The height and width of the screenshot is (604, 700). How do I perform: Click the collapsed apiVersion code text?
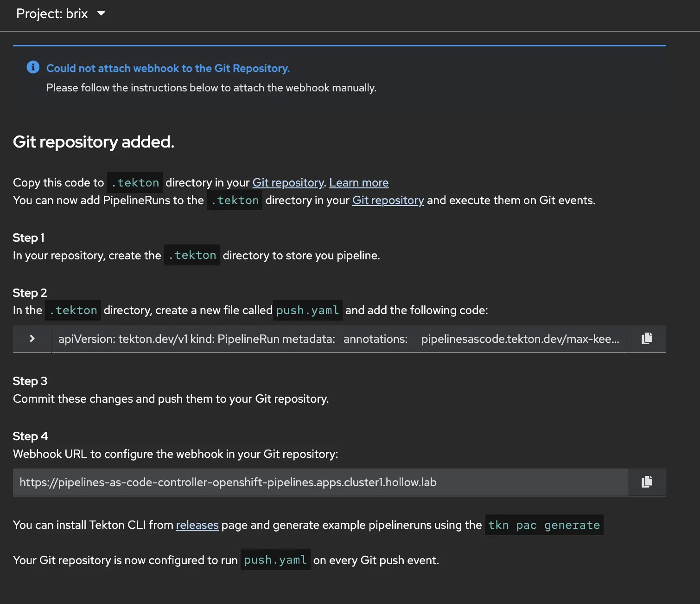pyautogui.click(x=339, y=339)
